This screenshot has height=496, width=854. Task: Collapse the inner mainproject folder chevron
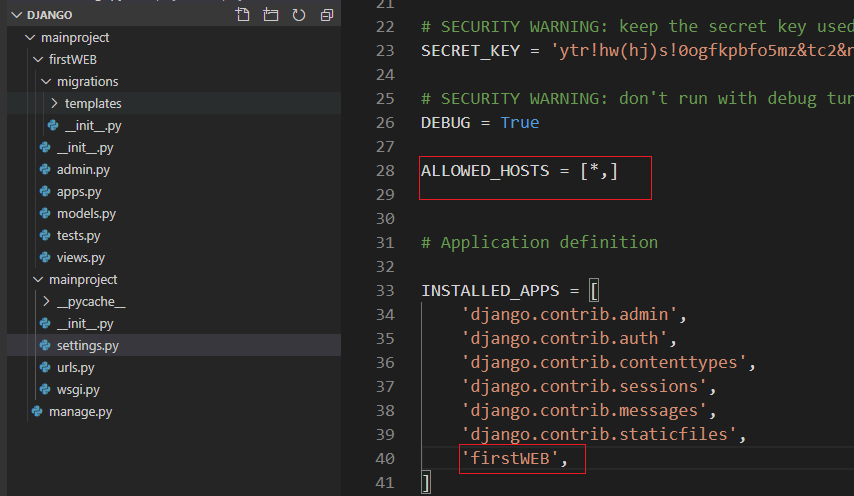(x=38, y=279)
